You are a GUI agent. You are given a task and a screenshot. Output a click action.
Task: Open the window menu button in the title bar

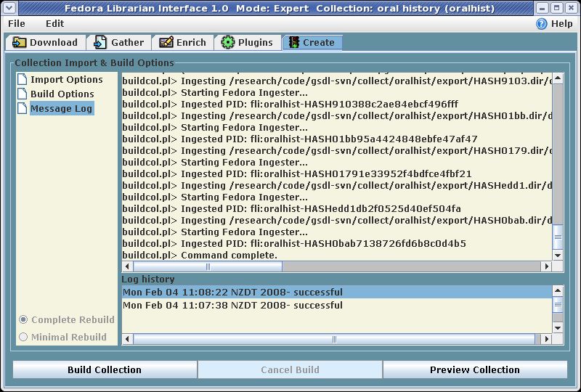pyautogui.click(x=9, y=8)
